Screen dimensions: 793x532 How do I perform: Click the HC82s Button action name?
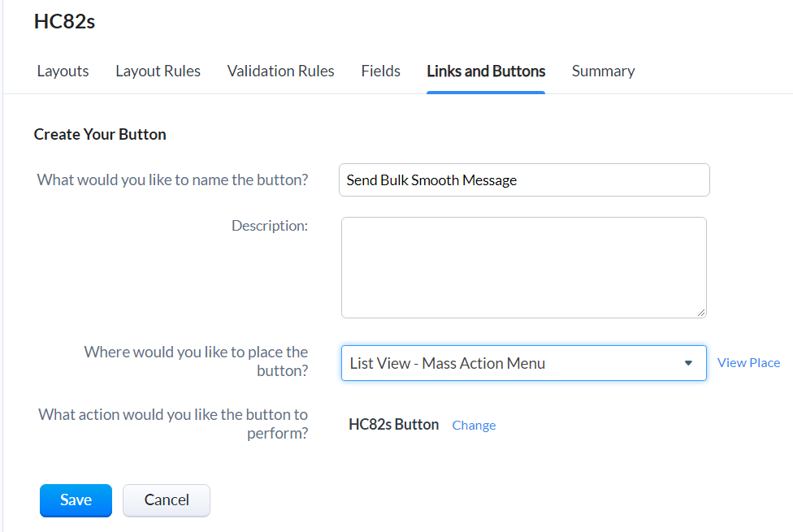coord(393,425)
